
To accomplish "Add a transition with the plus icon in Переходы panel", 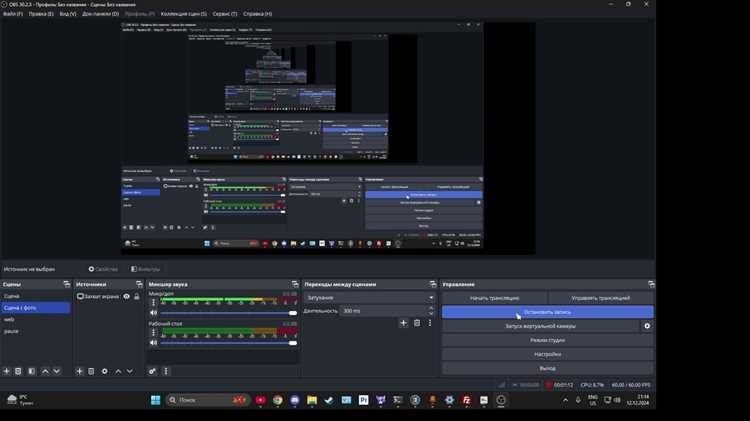I will [x=403, y=323].
